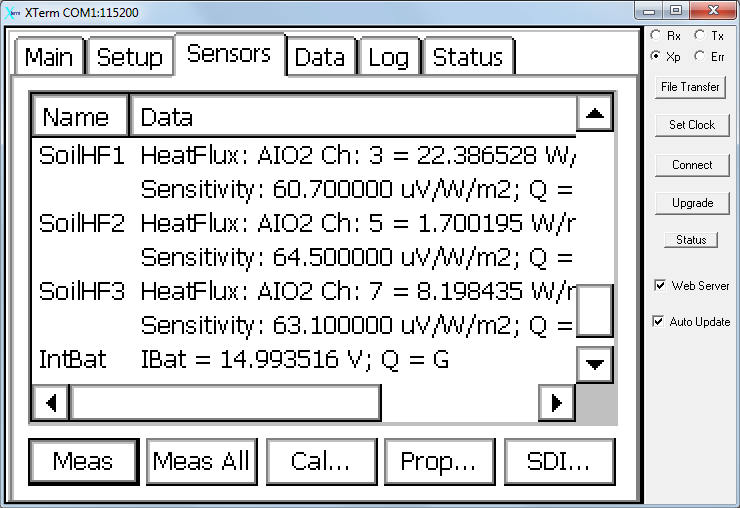Click the horizontal scrollbar thumb
740x508 pixels.
[226, 403]
